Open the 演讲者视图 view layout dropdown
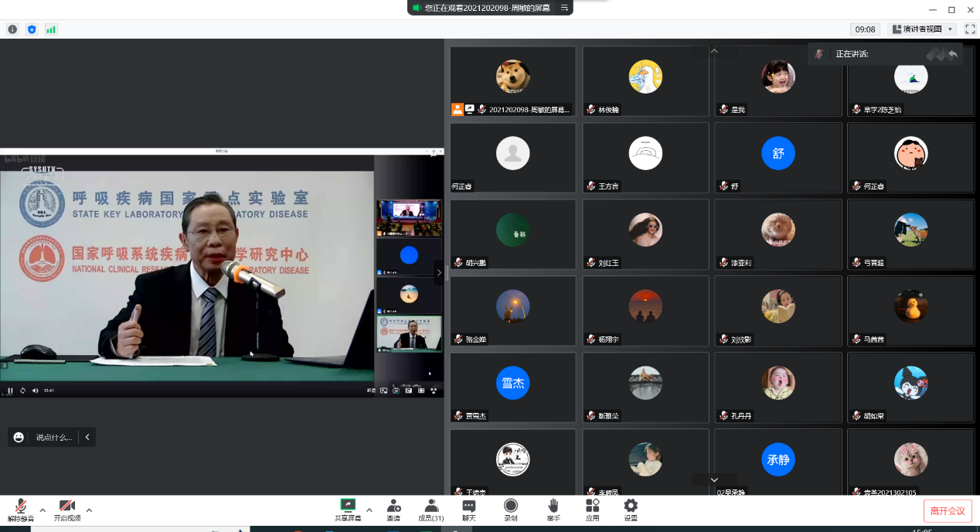 [x=923, y=29]
